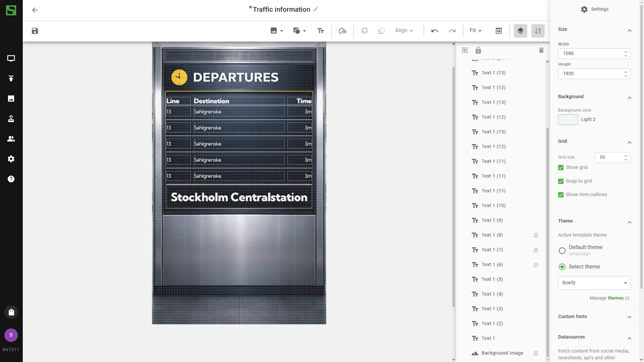644x362 pixels.
Task: Select the DEPARTURES heading on the canvas
Action: [236, 77]
